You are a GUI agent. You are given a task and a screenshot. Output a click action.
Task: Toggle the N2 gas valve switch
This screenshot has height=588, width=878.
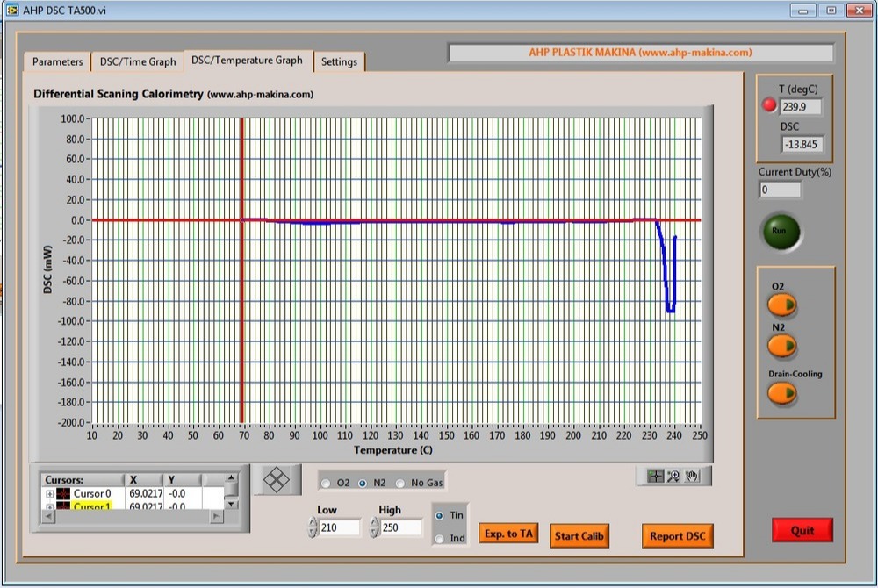[781, 347]
